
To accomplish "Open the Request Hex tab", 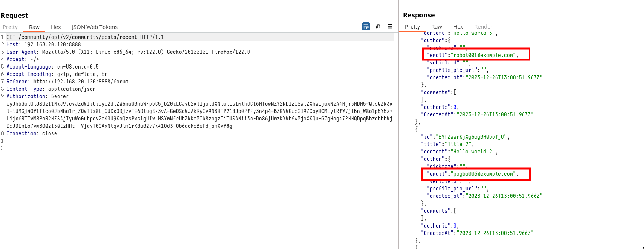I will point(56,27).
